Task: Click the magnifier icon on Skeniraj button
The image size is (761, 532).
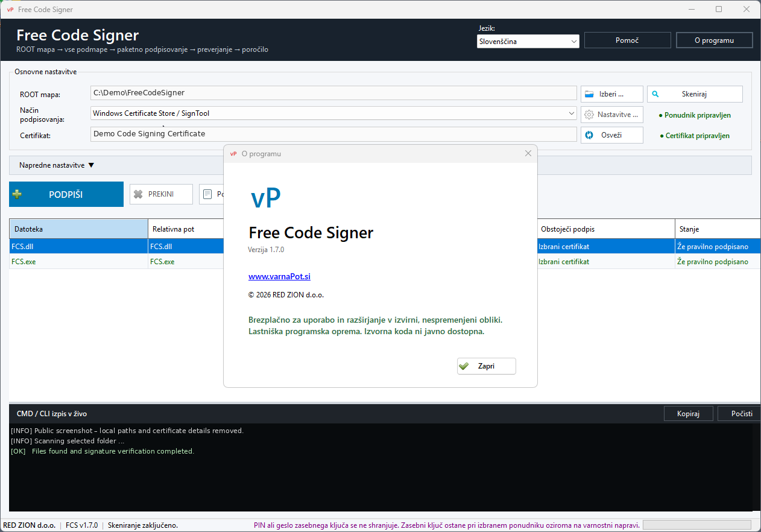Action: coord(655,94)
